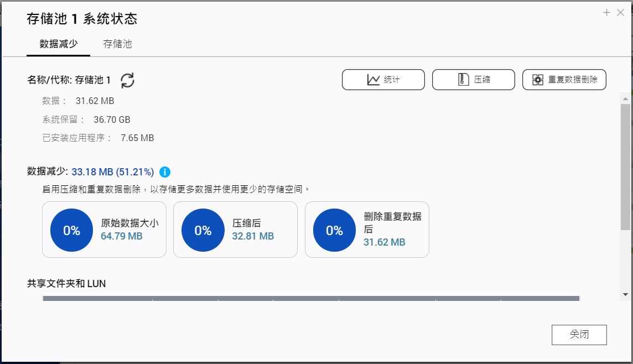Expand the dropdown arrow beside the usage bar
633x364 pixels.
coord(625,294)
